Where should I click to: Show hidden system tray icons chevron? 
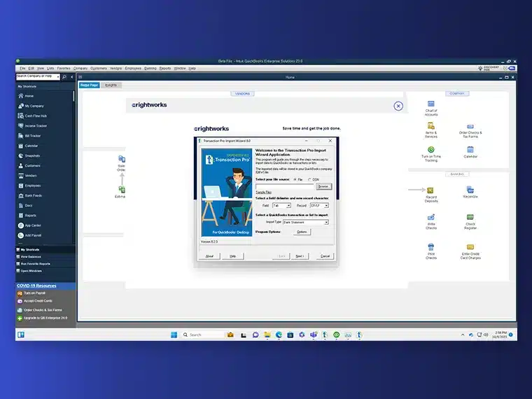[463, 335]
